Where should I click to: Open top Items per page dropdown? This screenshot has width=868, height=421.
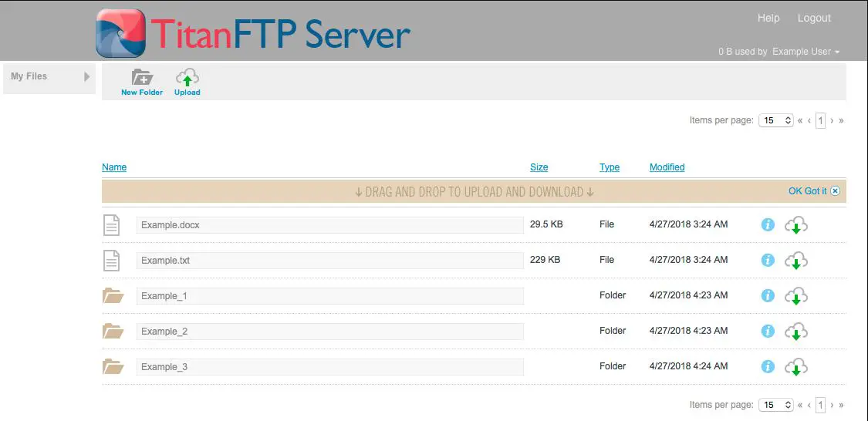[x=776, y=120]
